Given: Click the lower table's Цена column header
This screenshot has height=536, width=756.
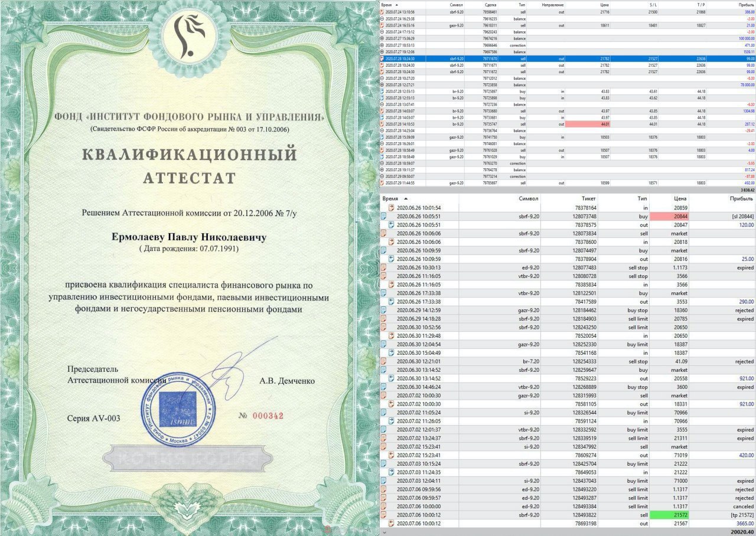Looking at the screenshot, I should pos(679,199).
